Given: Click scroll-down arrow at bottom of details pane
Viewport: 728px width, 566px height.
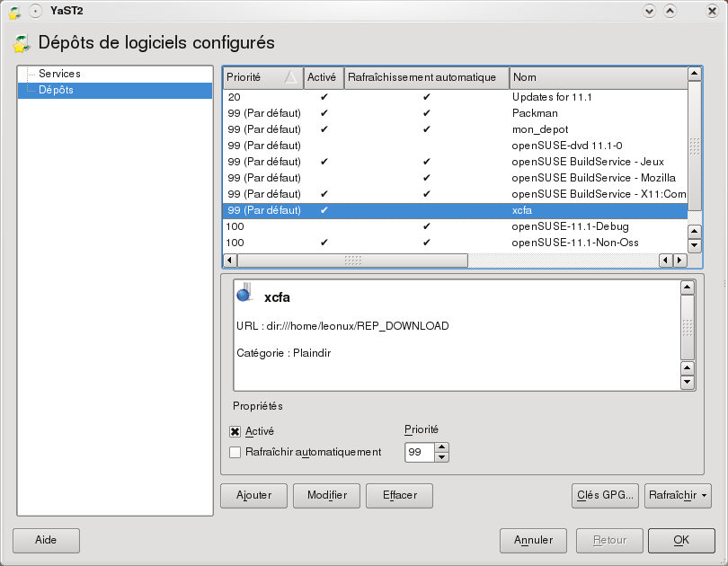Looking at the screenshot, I should click(688, 383).
